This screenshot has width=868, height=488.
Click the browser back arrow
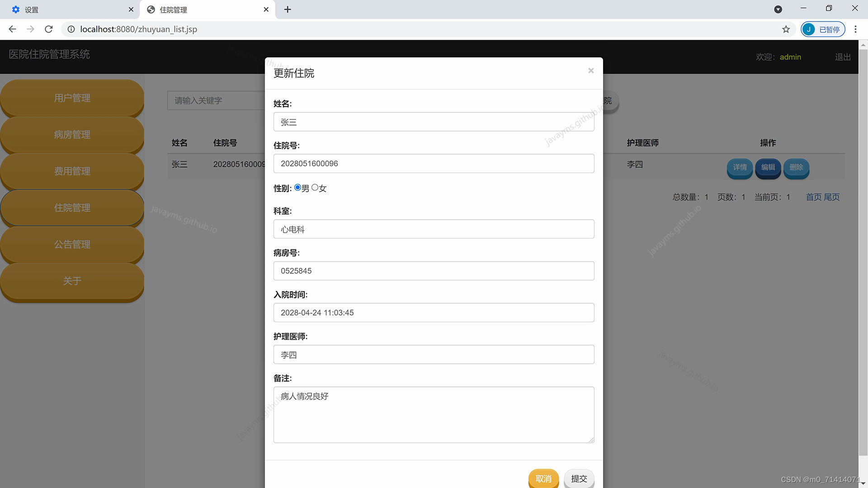tap(12, 29)
